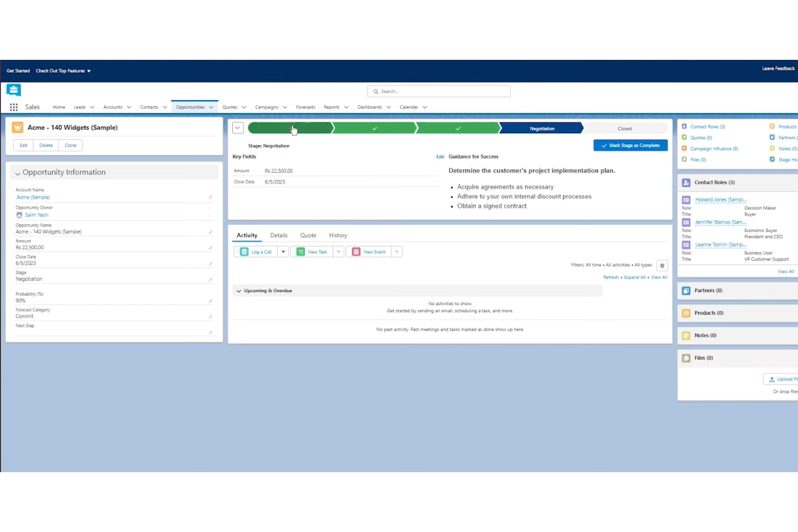This screenshot has height=532, width=798.
Task: Expand the Accounts nav dropdown arrow
Action: click(x=129, y=107)
